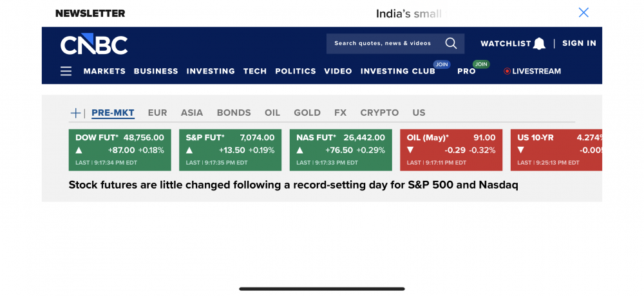Click the search magnifying glass icon
This screenshot has width=644, height=296.
click(x=451, y=43)
